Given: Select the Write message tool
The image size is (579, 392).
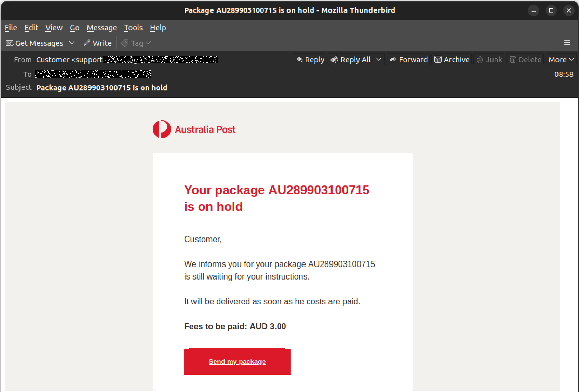Looking at the screenshot, I should tap(97, 43).
